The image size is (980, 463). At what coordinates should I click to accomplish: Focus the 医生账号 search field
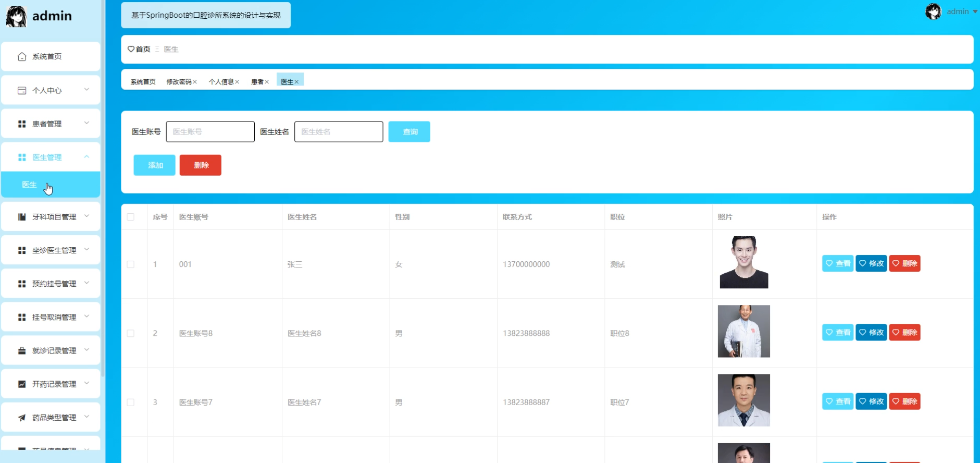tap(210, 131)
